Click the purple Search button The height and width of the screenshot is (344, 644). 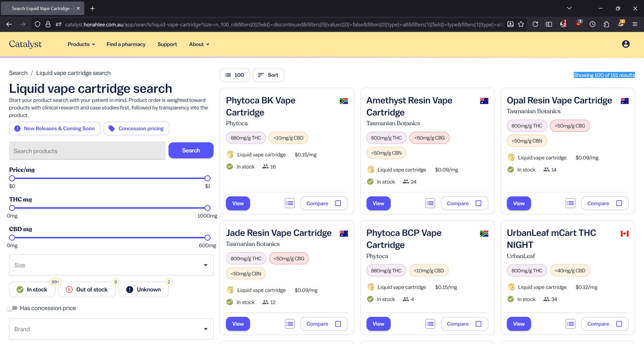pyautogui.click(x=191, y=150)
